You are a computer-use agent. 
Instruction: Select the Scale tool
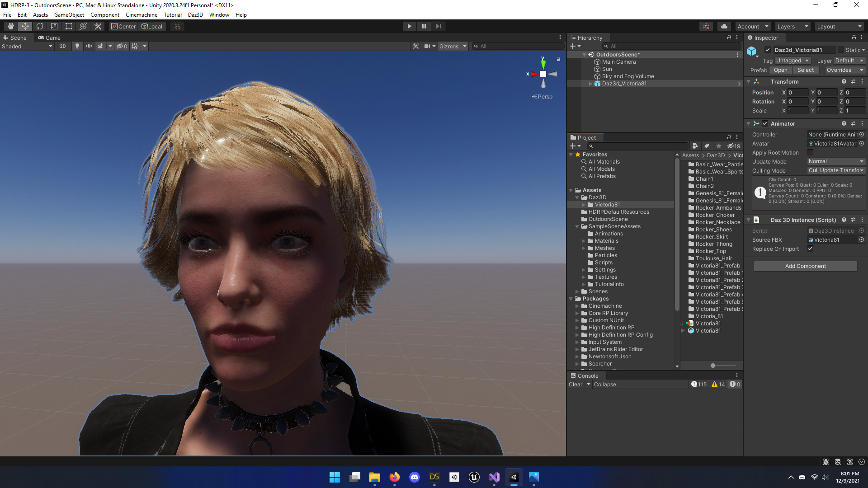point(54,26)
